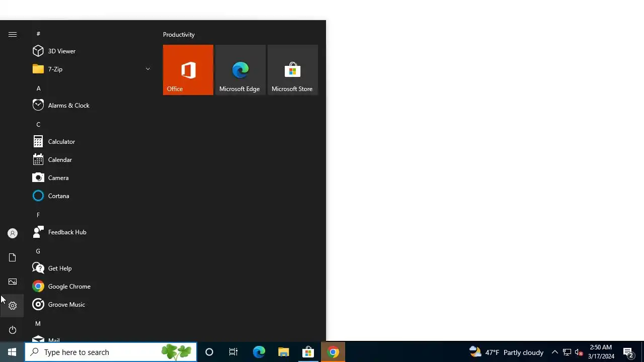Click the Office tile
The image size is (644, 362).
click(188, 70)
